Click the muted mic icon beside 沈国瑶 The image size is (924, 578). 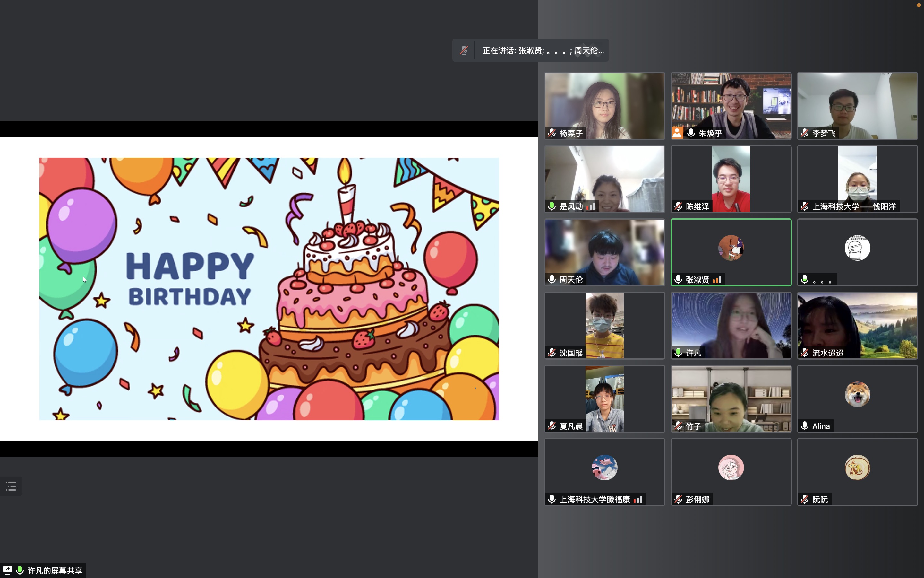point(552,353)
